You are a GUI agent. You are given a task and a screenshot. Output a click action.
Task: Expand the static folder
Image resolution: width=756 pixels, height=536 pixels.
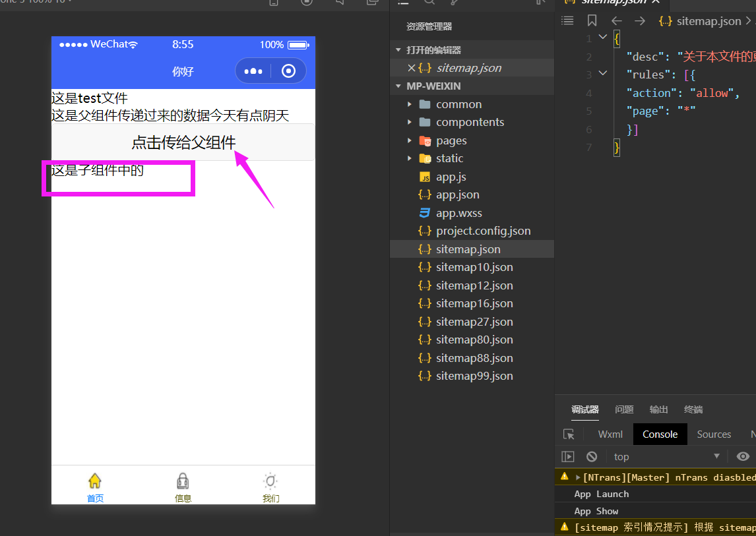pos(410,159)
